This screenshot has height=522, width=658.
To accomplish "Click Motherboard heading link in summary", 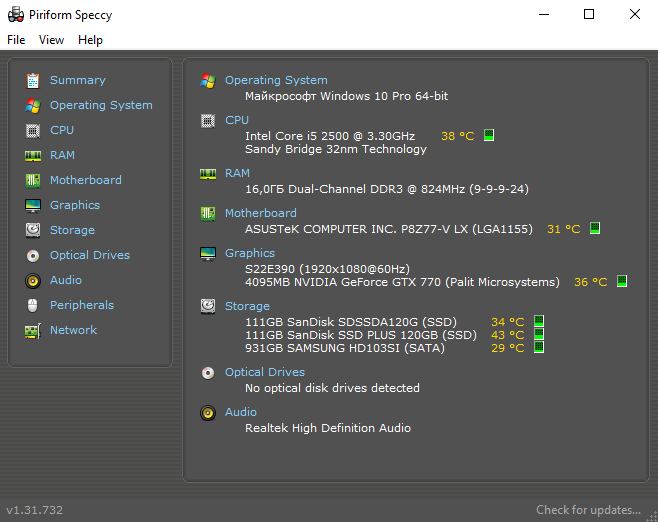I will click(261, 213).
